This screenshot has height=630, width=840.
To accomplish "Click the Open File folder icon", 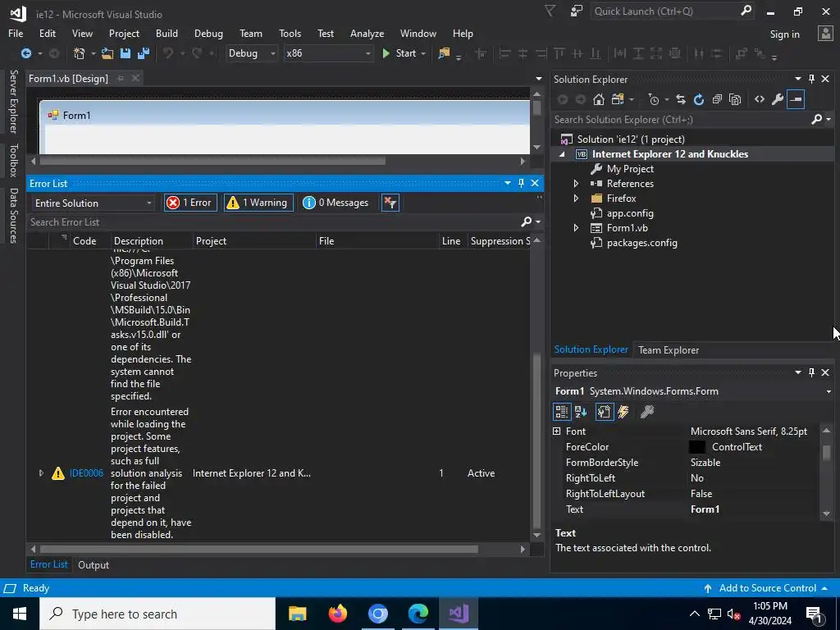I will 107,53.
